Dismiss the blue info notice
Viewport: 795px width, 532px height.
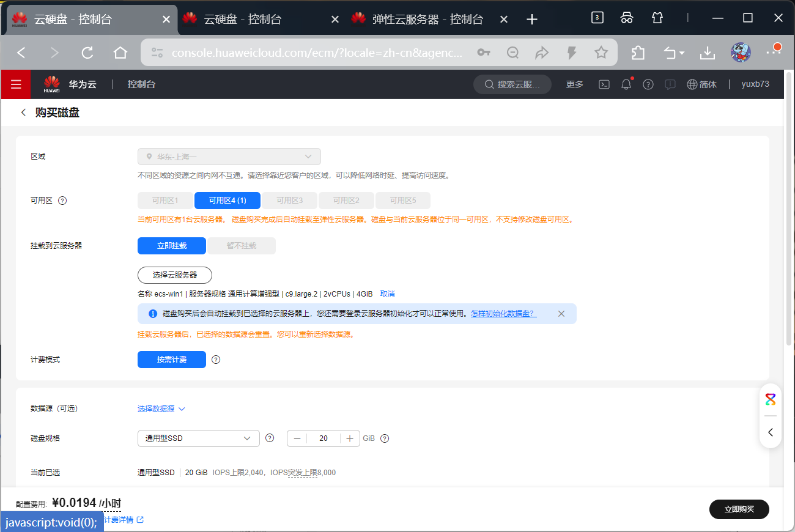click(561, 314)
